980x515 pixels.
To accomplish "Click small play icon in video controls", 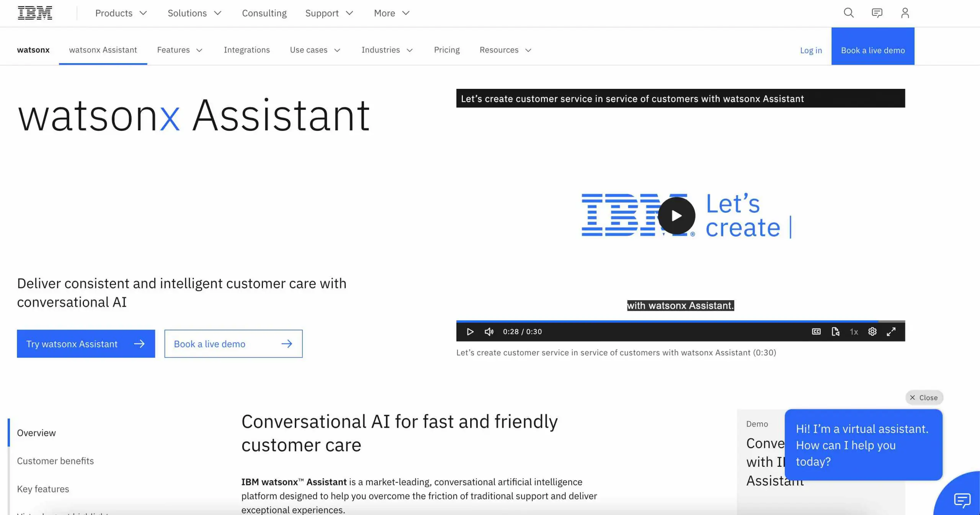I will pos(470,332).
